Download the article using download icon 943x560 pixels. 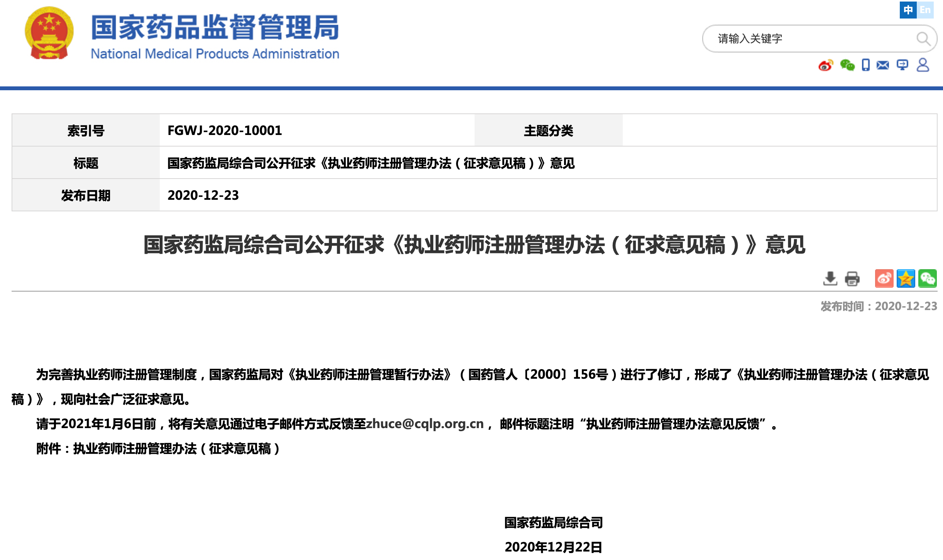tap(830, 278)
